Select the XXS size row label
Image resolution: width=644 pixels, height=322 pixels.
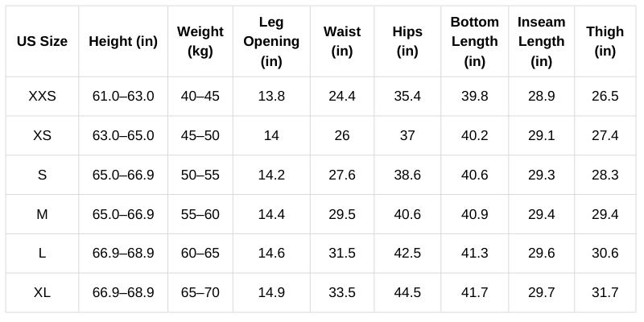coord(42,97)
